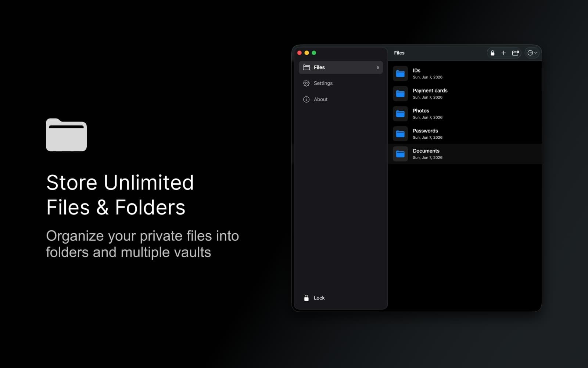This screenshot has height=368, width=588.
Task: Click the lock vault toolbar icon
Action: coord(492,53)
